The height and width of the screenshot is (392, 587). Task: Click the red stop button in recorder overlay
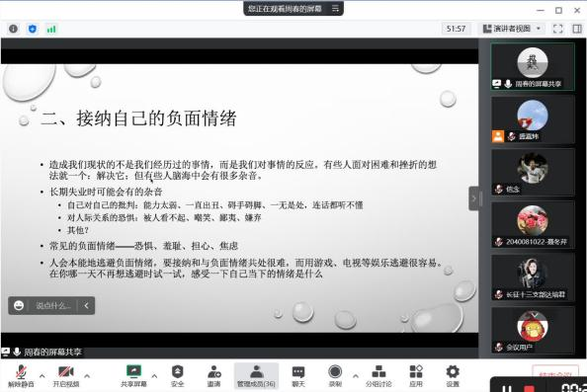click(x=529, y=388)
